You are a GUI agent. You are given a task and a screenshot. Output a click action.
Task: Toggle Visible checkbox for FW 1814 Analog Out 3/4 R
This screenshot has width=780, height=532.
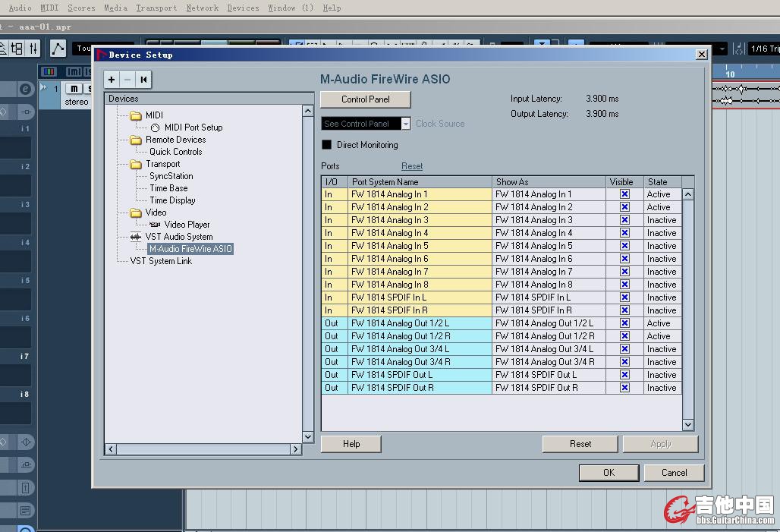tap(624, 362)
